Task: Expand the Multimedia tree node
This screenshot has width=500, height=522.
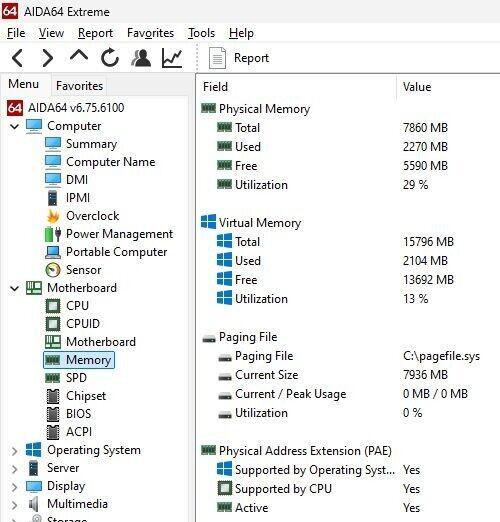Action: 14,505
